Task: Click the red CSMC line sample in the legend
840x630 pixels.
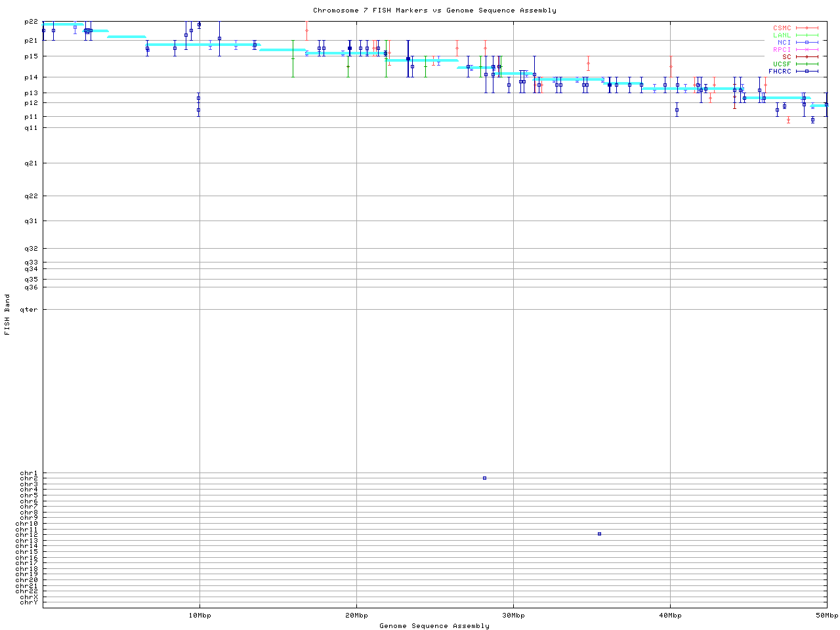Action: coord(807,28)
